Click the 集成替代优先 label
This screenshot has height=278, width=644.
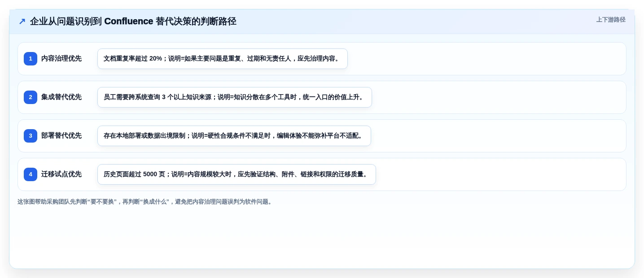pyautogui.click(x=61, y=97)
